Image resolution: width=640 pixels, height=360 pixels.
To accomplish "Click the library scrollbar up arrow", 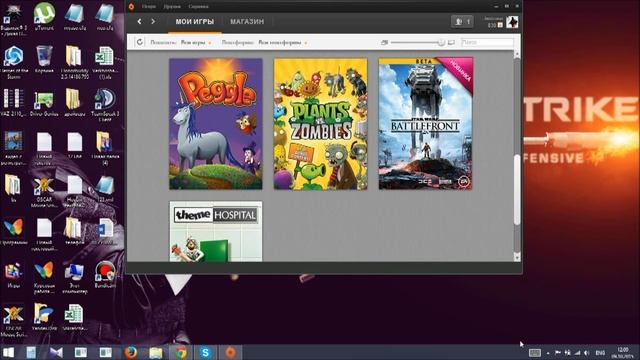I will click(517, 54).
